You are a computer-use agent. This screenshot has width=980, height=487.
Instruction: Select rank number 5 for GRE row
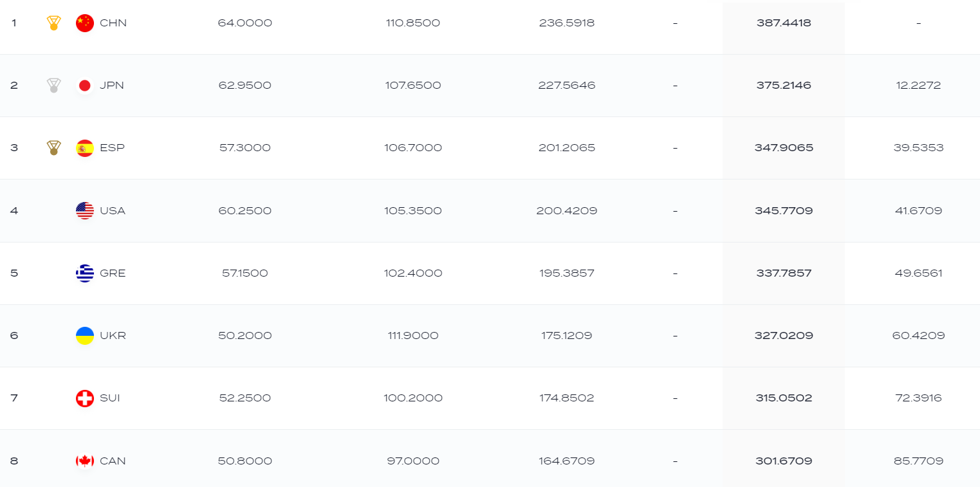click(x=14, y=273)
